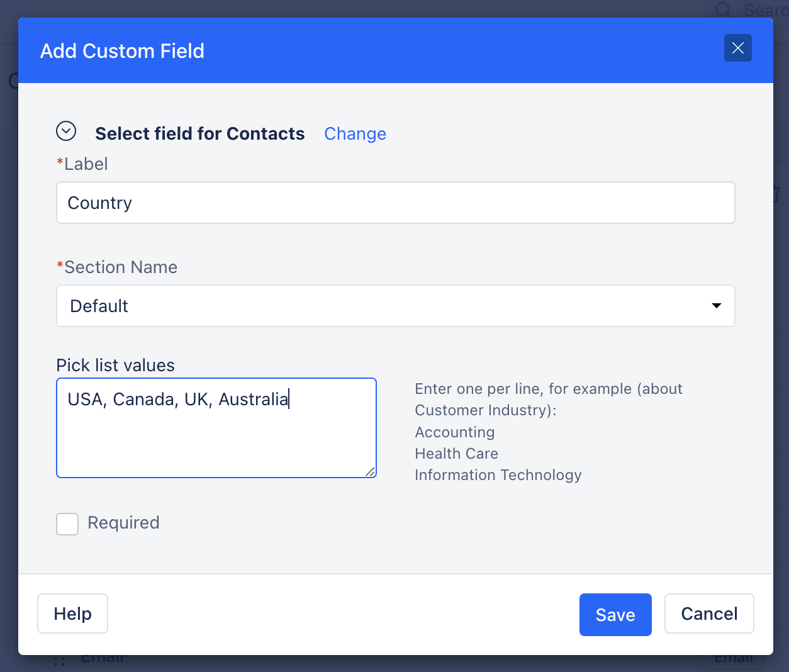Click the textarea resize handle
Screen dimensions: 789x672
tap(370, 471)
